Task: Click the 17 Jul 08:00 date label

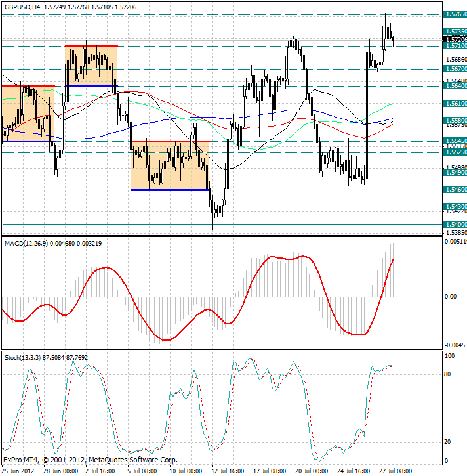Action: pos(270,471)
